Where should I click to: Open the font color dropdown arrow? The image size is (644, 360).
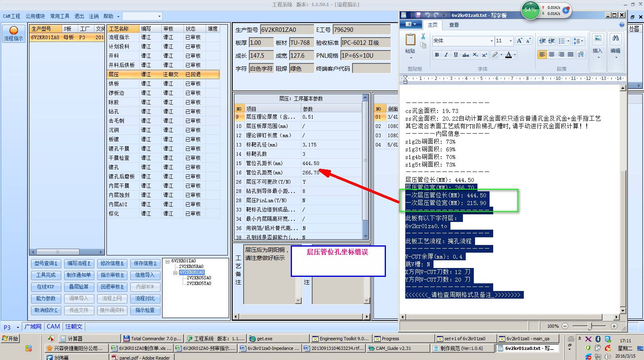(515, 55)
